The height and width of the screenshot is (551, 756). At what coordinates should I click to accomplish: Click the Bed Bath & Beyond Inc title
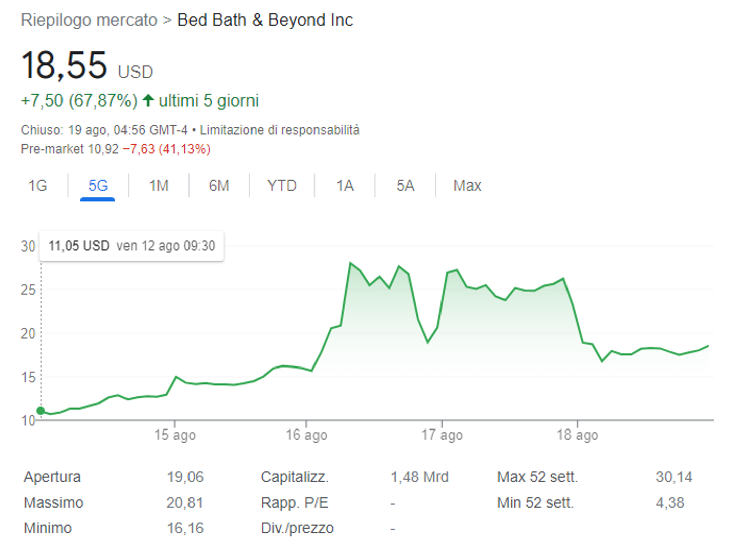pyautogui.click(x=265, y=20)
